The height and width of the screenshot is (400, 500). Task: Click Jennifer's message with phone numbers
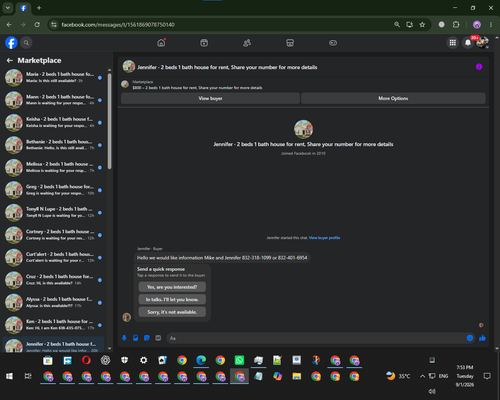point(222,258)
